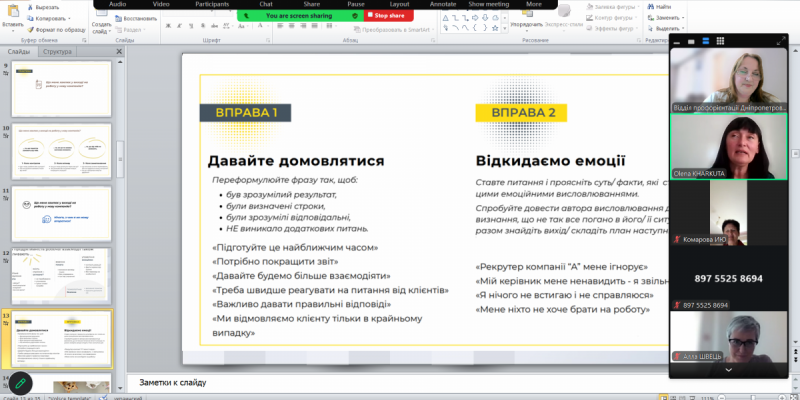The height and width of the screenshot is (400, 800).
Task: Expand the Zoom video panel to full screen
Action: click(x=781, y=41)
